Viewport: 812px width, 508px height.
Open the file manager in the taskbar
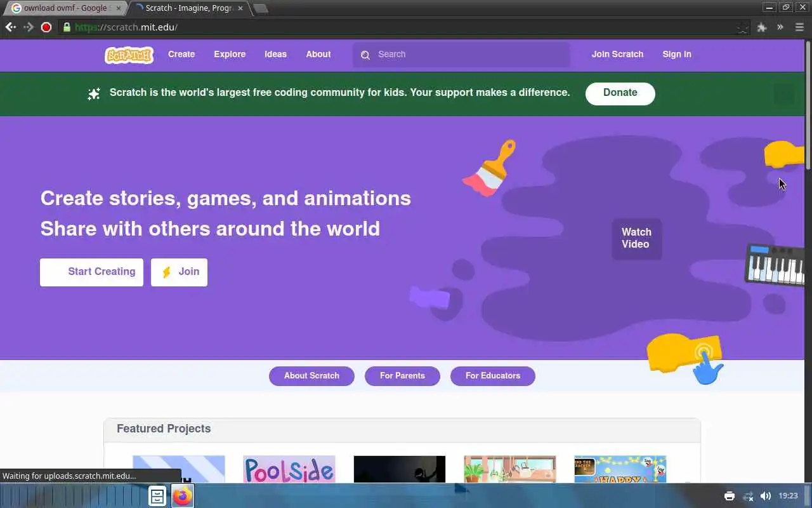157,496
